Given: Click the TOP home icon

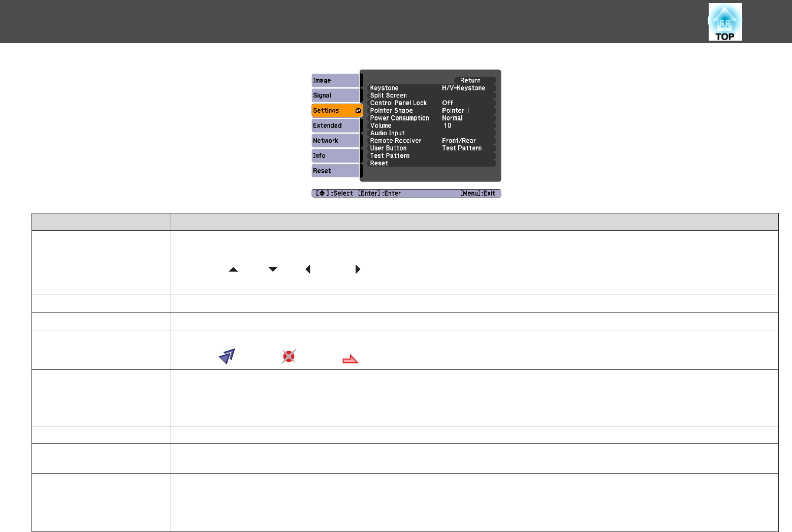Looking at the screenshot, I should (725, 22).
